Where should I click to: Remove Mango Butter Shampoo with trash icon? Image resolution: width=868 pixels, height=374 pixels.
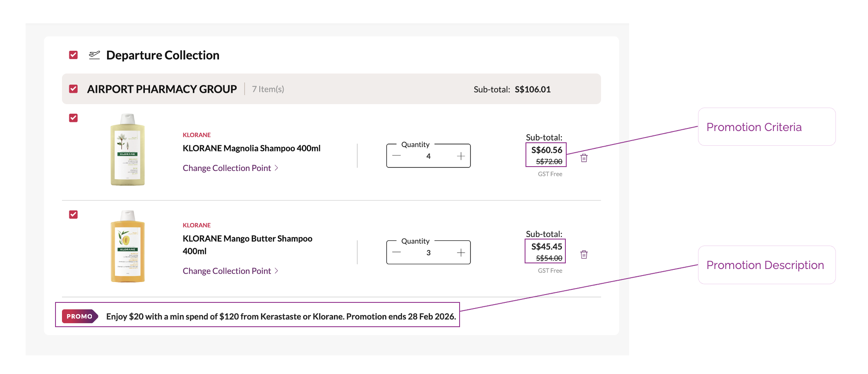tap(584, 255)
